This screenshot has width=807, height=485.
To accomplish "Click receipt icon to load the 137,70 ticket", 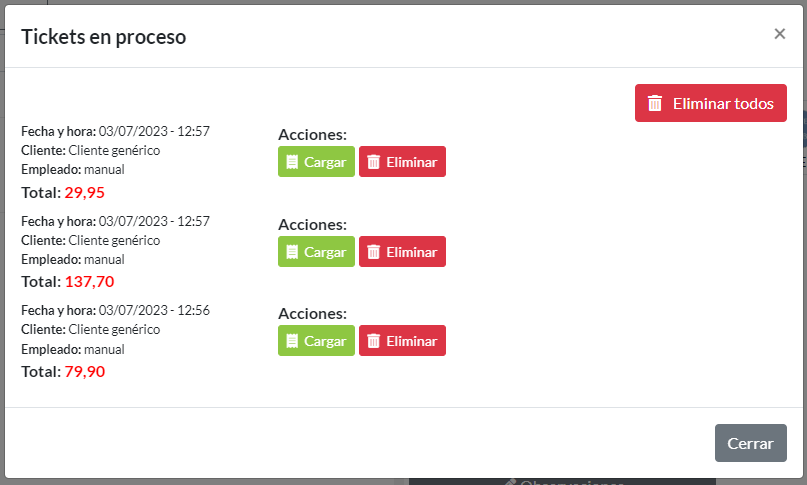I will coord(292,252).
